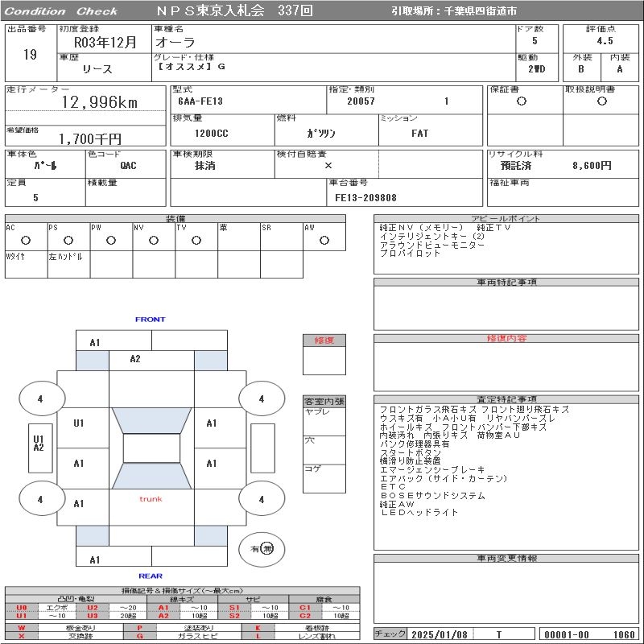Click the PS equipment circle
Image resolution: width=644 pixels, height=644 pixels.
point(68,240)
